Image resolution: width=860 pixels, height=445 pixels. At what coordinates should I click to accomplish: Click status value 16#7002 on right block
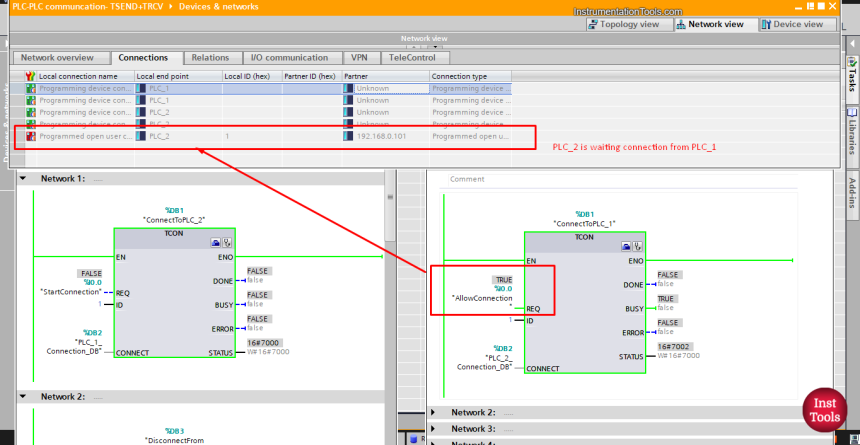[x=676, y=347]
